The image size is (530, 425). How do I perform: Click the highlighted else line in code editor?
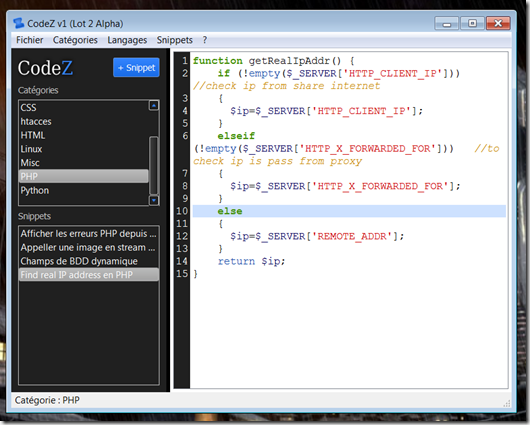349,211
